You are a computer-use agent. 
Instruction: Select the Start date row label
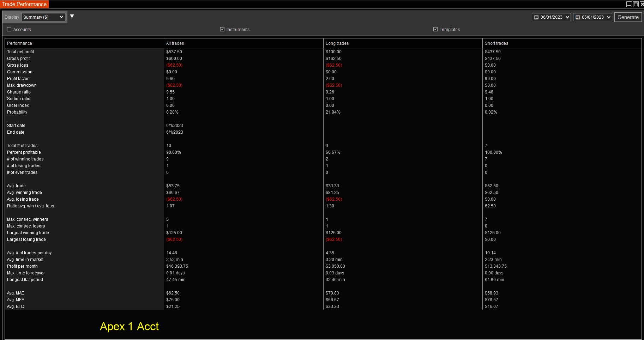(x=16, y=126)
